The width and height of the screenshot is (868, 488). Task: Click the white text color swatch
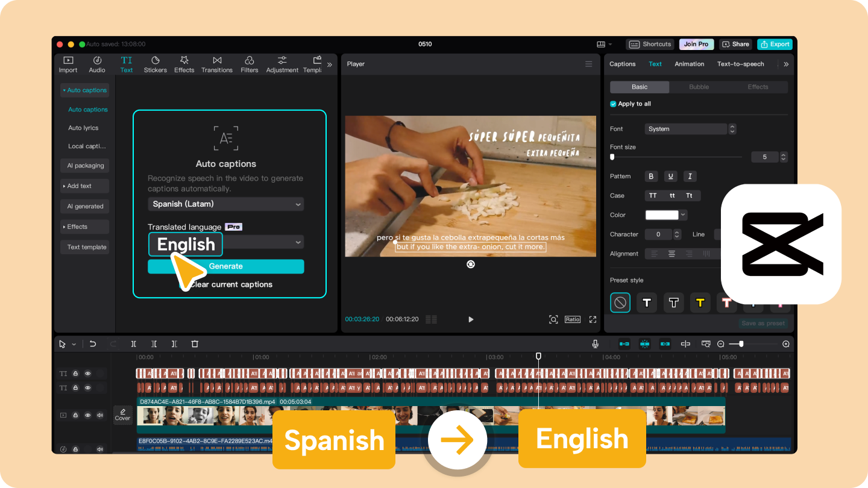(663, 214)
